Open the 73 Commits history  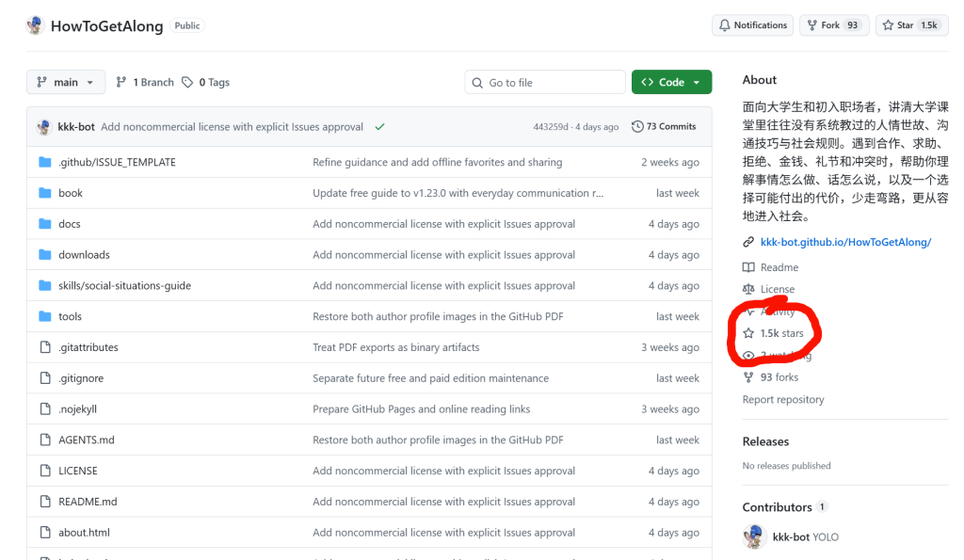[x=664, y=127]
